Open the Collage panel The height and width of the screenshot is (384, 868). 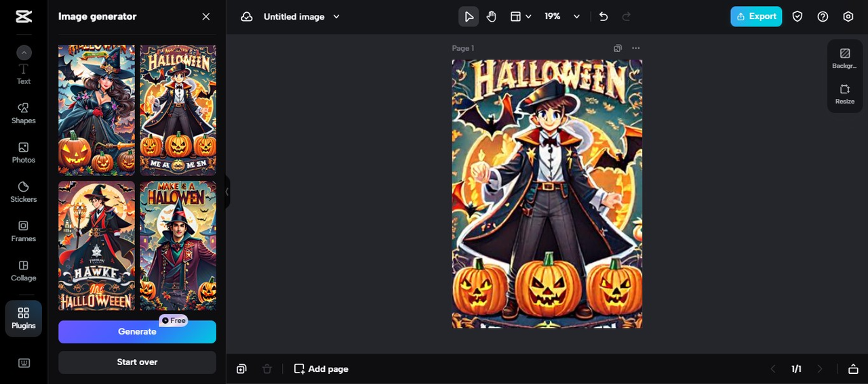point(24,271)
